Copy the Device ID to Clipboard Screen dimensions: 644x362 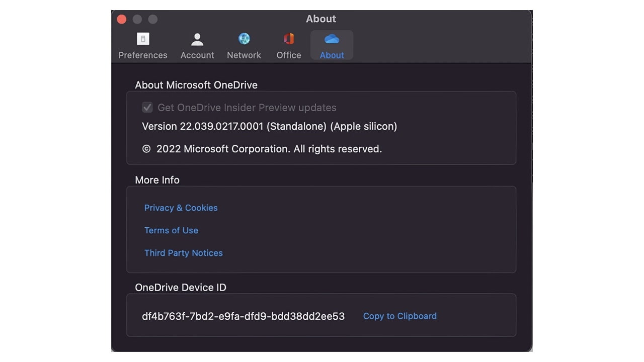[399, 316]
